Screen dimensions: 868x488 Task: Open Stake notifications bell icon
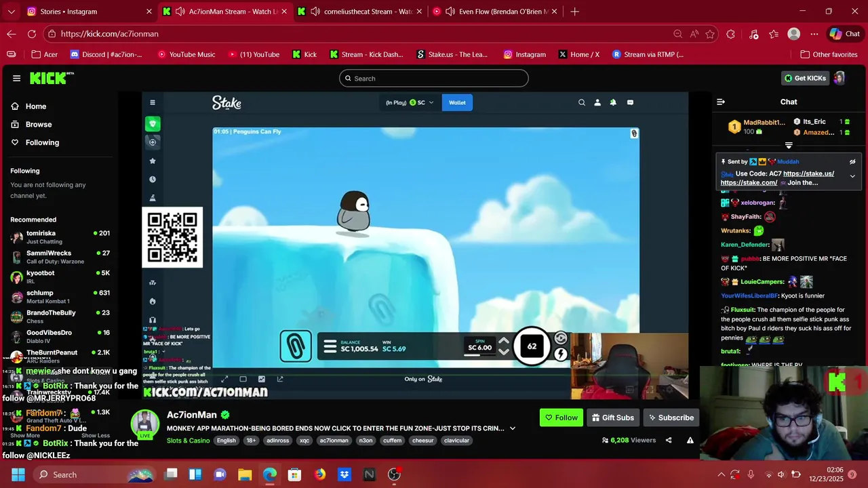click(613, 102)
